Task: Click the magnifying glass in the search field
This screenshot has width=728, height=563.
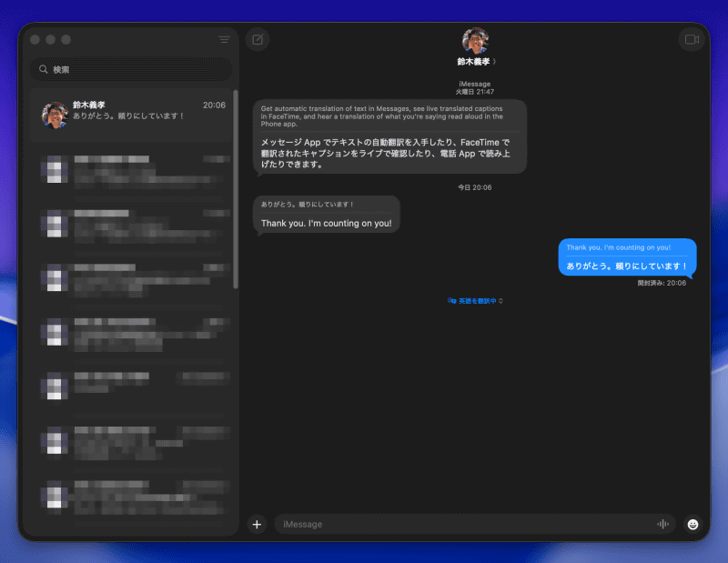Action: pyautogui.click(x=44, y=68)
